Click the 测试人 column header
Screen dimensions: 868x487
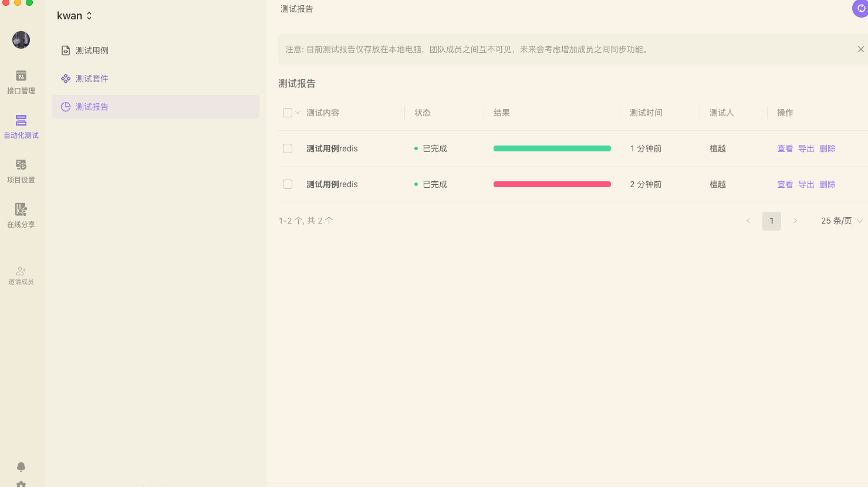coord(722,113)
